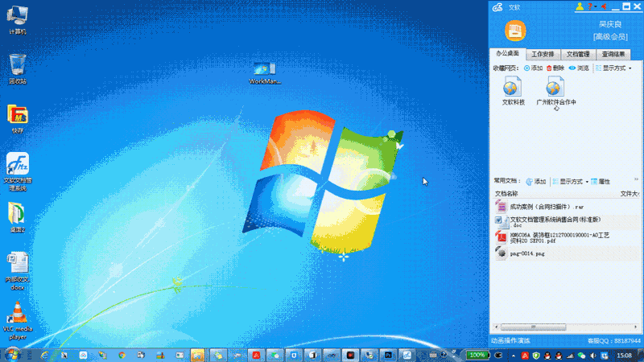Open the Windows Start button

click(12, 355)
